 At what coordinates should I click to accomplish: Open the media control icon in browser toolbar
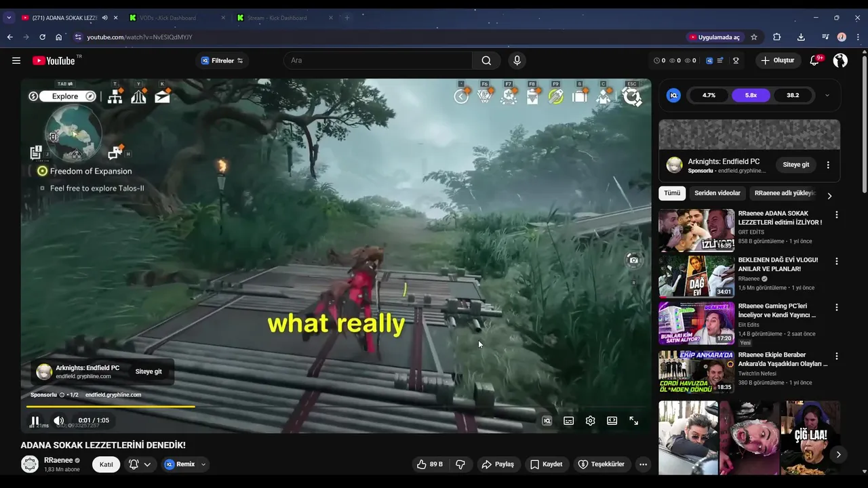pos(825,37)
